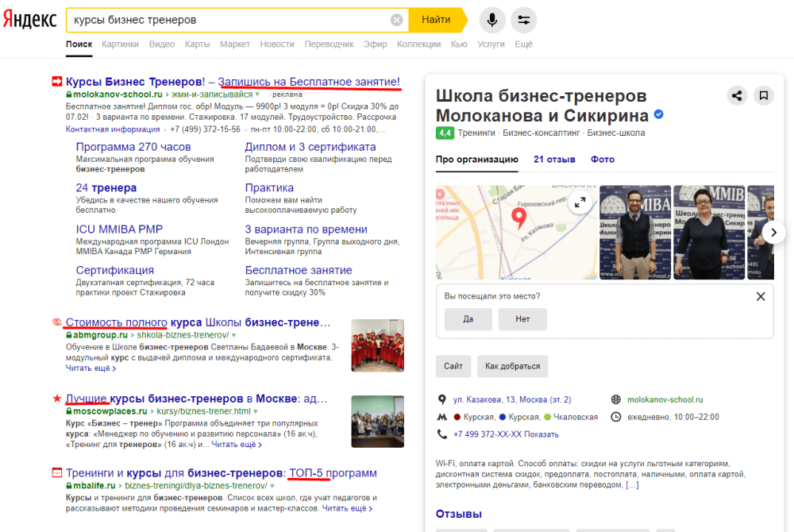Share the organization card
This screenshot has width=794, height=532.
737,95
